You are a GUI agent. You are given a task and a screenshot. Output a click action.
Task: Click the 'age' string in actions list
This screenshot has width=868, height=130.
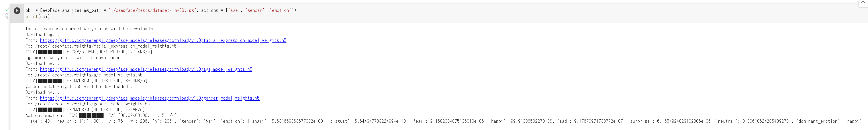(233, 10)
